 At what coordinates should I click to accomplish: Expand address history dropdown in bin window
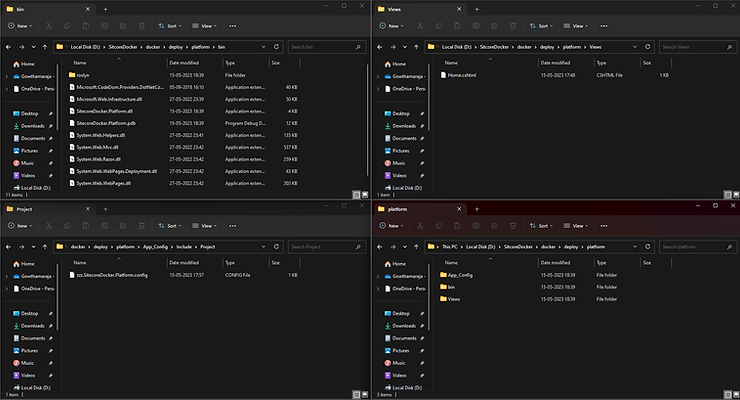(263, 47)
